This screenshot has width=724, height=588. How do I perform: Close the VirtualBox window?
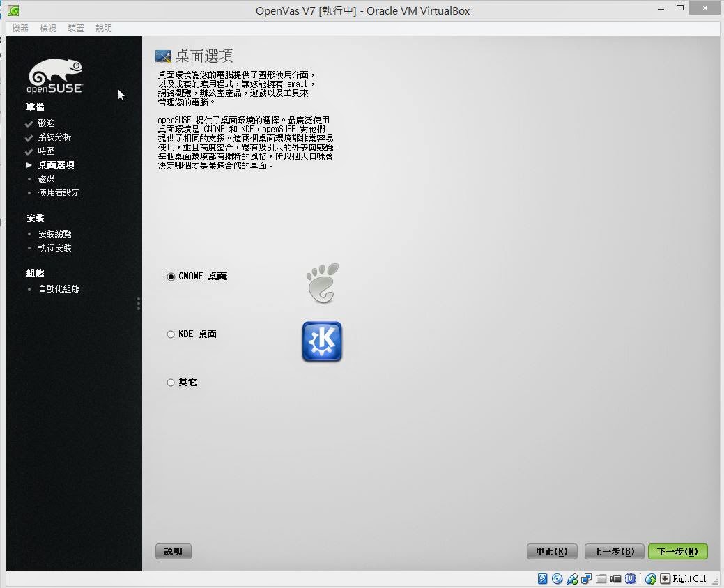coord(704,8)
